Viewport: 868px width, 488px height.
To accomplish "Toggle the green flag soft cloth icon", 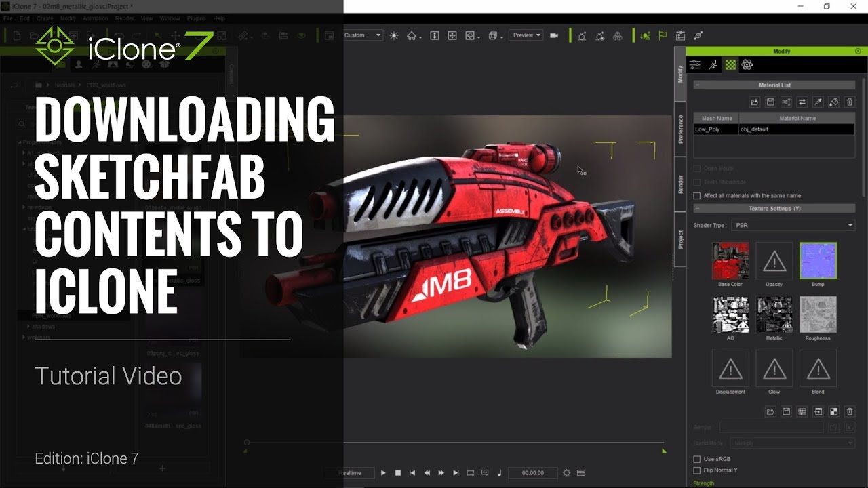I will [663, 35].
